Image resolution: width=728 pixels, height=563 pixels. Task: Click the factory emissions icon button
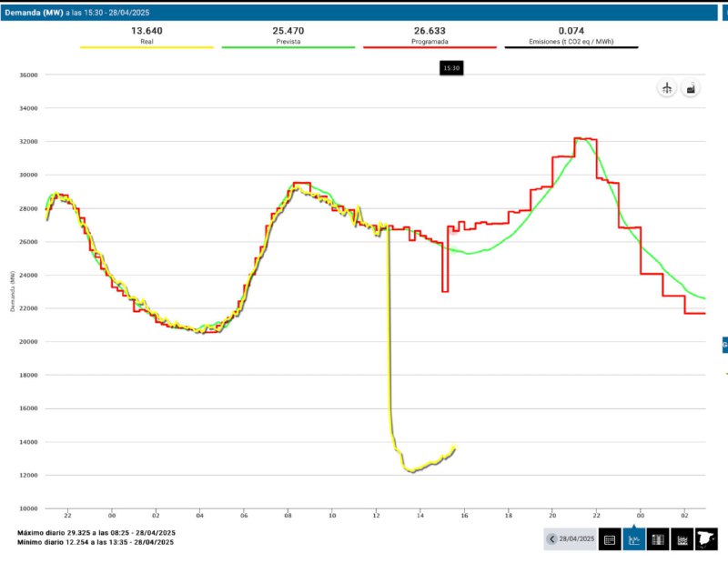pyautogui.click(x=692, y=88)
